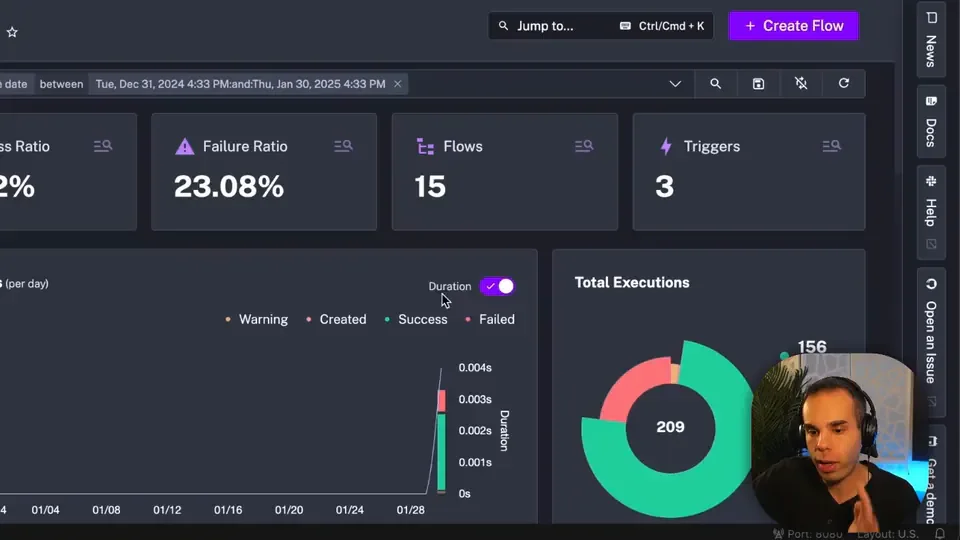
Task: Expand the filter bar dropdown chevron
Action: pos(675,84)
